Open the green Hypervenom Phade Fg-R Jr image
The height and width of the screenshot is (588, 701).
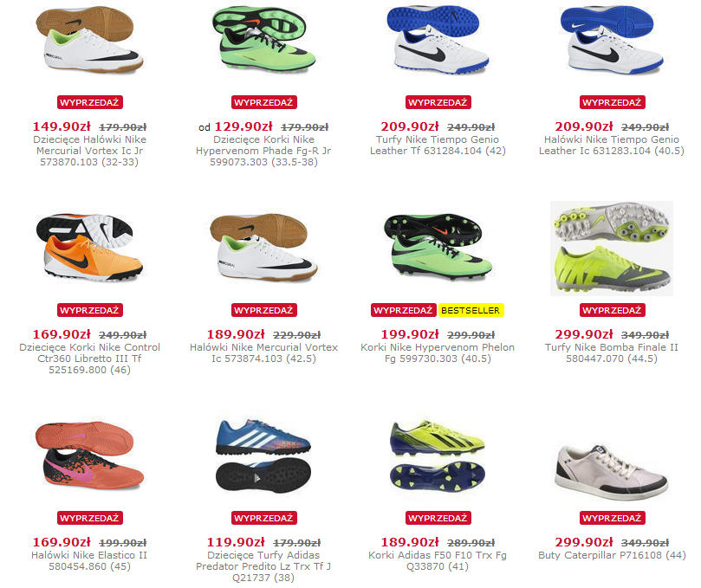click(263, 39)
